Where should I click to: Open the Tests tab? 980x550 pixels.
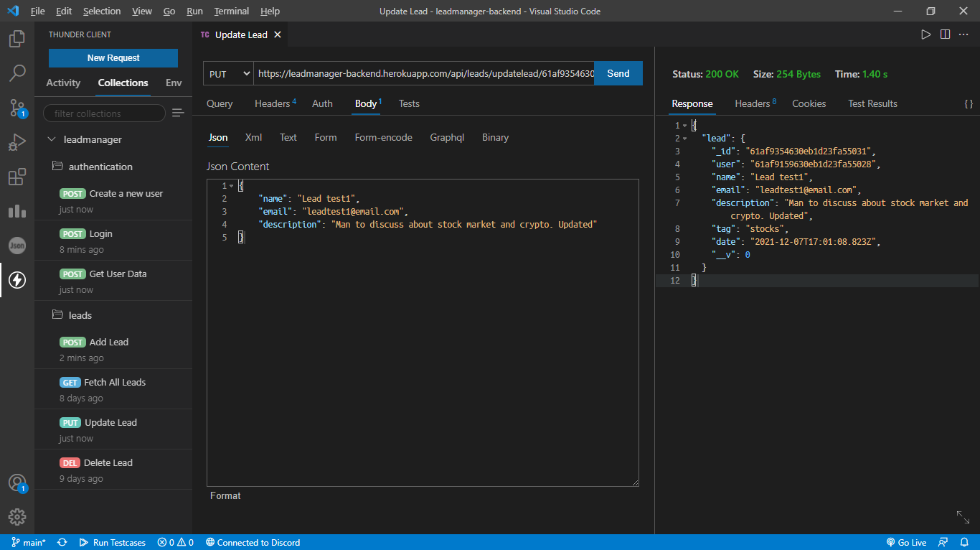(x=409, y=103)
